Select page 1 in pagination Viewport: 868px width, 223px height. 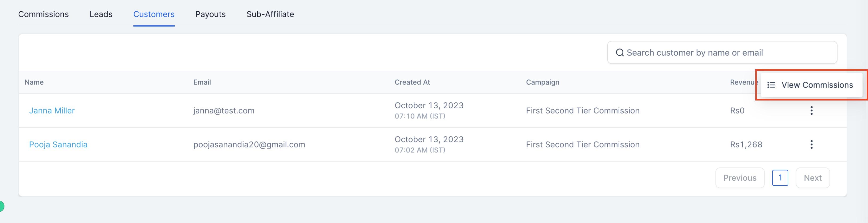(780, 178)
